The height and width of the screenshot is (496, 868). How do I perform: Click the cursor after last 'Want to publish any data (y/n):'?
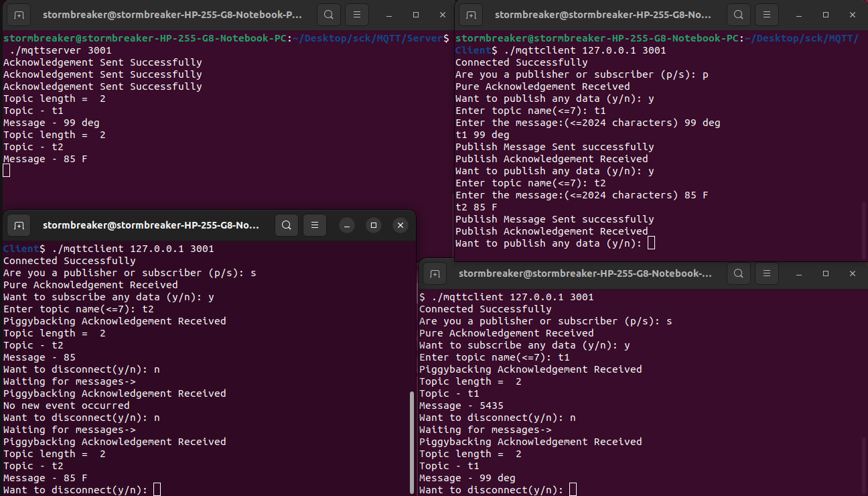[x=652, y=243]
